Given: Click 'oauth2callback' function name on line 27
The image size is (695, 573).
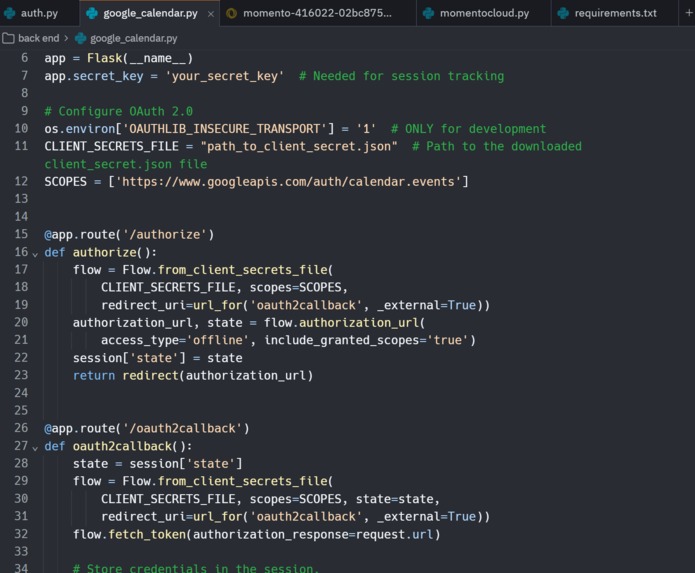Looking at the screenshot, I should pyautogui.click(x=122, y=446).
